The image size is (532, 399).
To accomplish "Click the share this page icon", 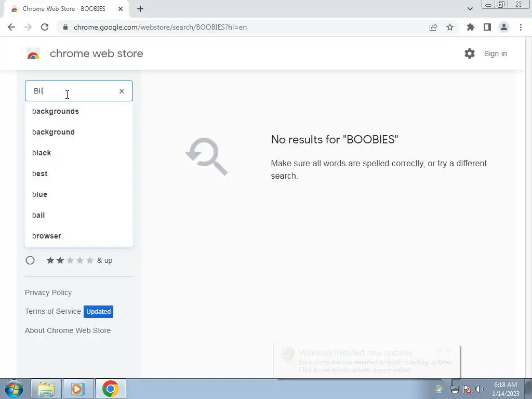I will 433,27.
